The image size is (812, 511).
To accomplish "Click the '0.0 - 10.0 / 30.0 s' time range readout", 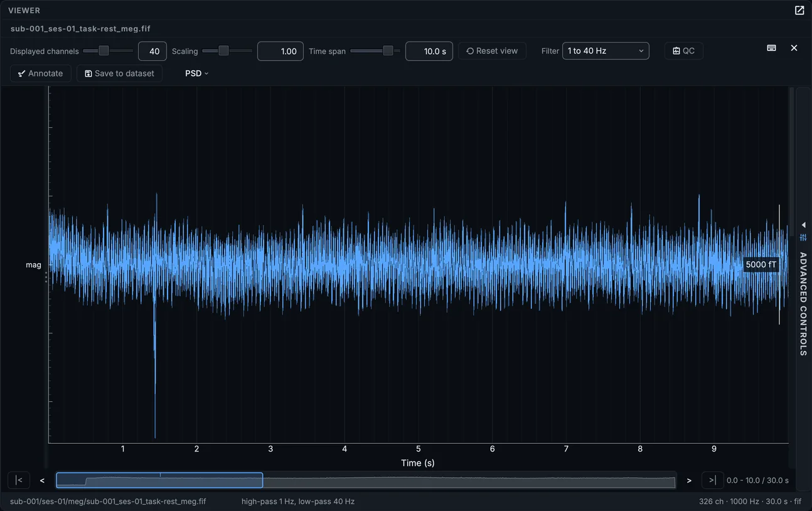I will click(757, 480).
